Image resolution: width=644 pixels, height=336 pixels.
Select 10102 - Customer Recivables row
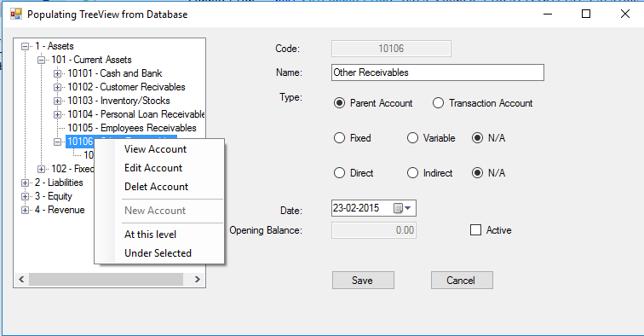tap(126, 87)
